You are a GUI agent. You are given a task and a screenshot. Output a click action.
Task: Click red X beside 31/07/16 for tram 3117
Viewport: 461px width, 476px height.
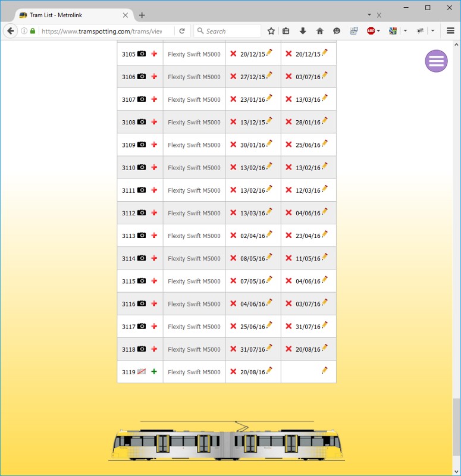[288, 326]
